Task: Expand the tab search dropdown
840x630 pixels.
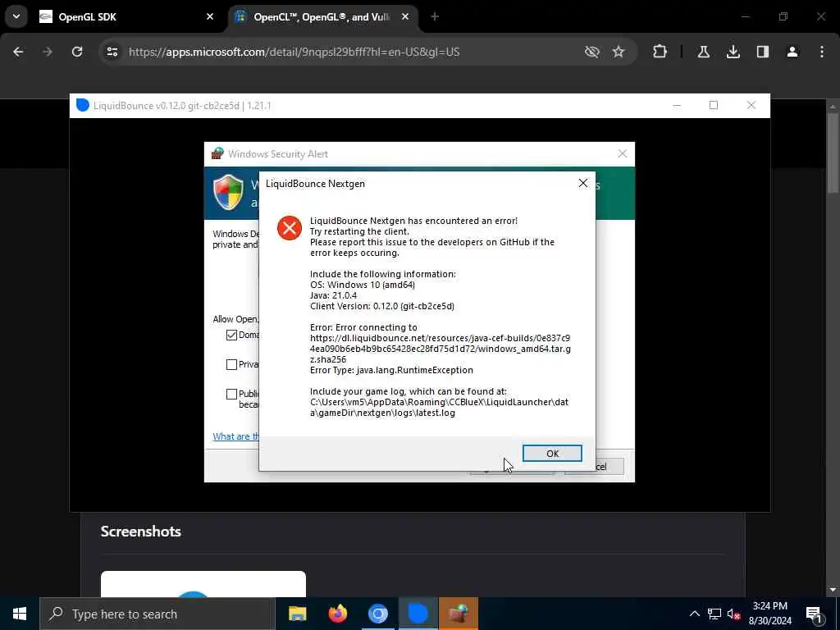Action: coord(16,16)
